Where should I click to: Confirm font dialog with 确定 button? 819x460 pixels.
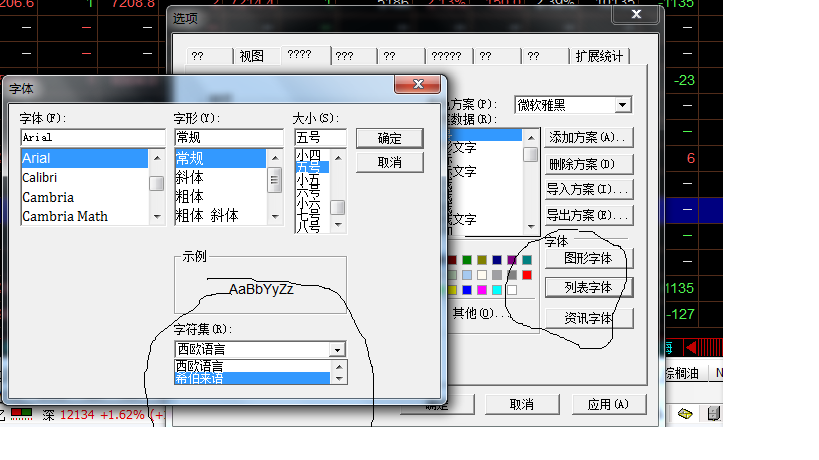(389, 138)
